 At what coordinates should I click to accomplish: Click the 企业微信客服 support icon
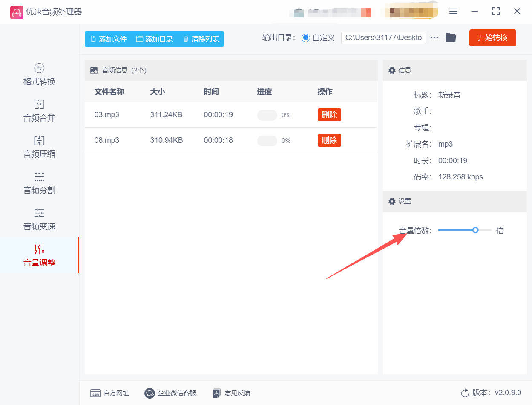click(x=150, y=393)
